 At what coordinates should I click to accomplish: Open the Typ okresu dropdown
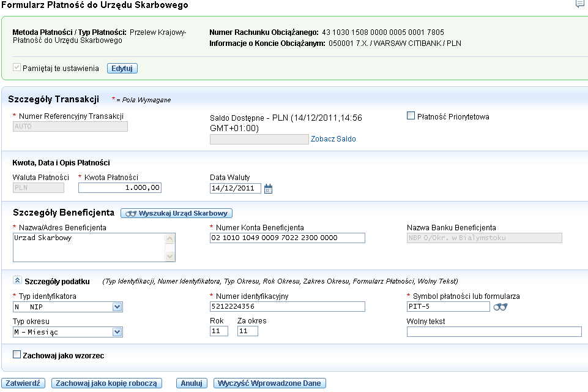(117, 332)
